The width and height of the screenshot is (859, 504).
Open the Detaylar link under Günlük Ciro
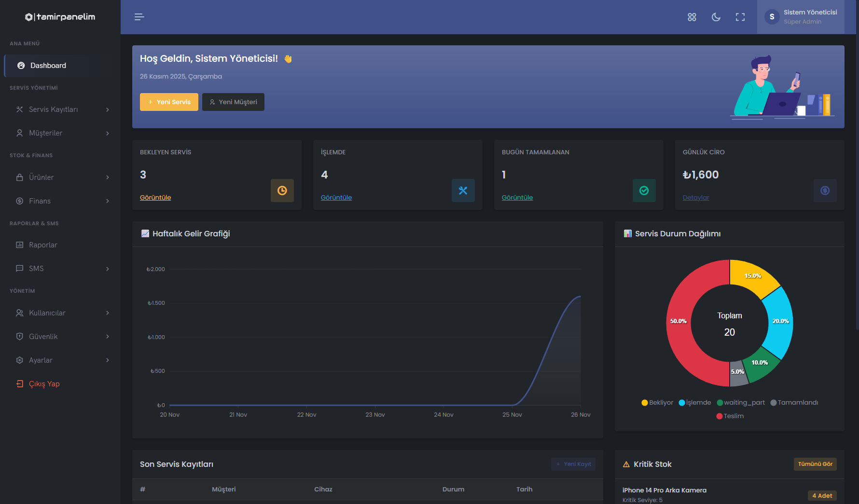pos(696,197)
